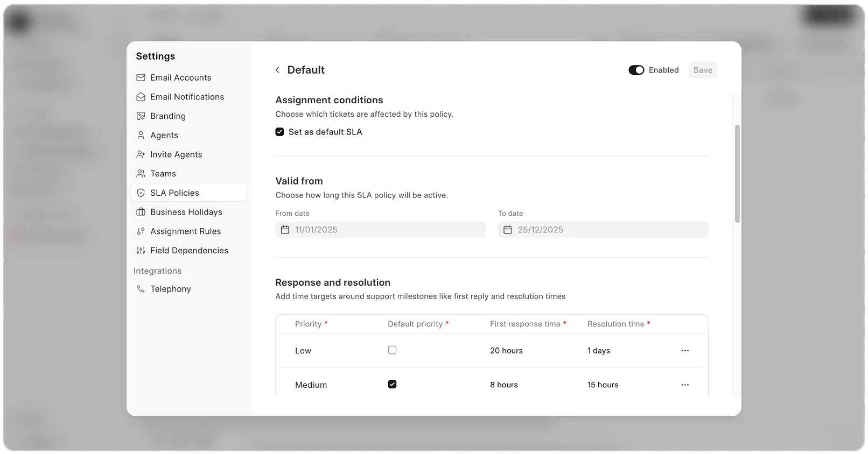868x454 pixels.
Task: Click the Business Holidays briefcase icon
Action: (x=141, y=212)
